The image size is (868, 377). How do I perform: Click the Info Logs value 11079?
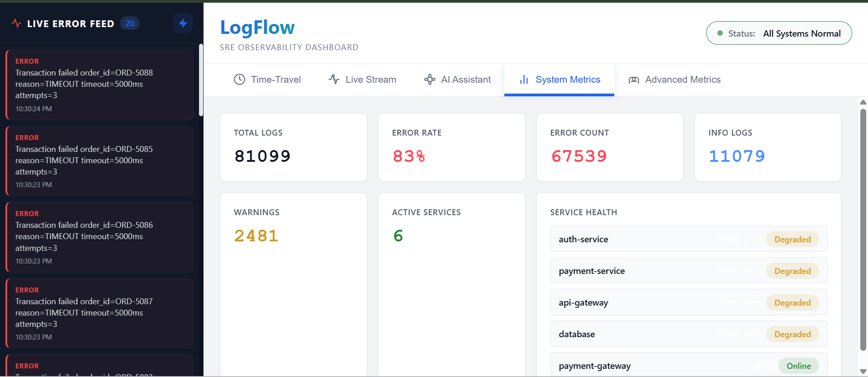coord(737,156)
